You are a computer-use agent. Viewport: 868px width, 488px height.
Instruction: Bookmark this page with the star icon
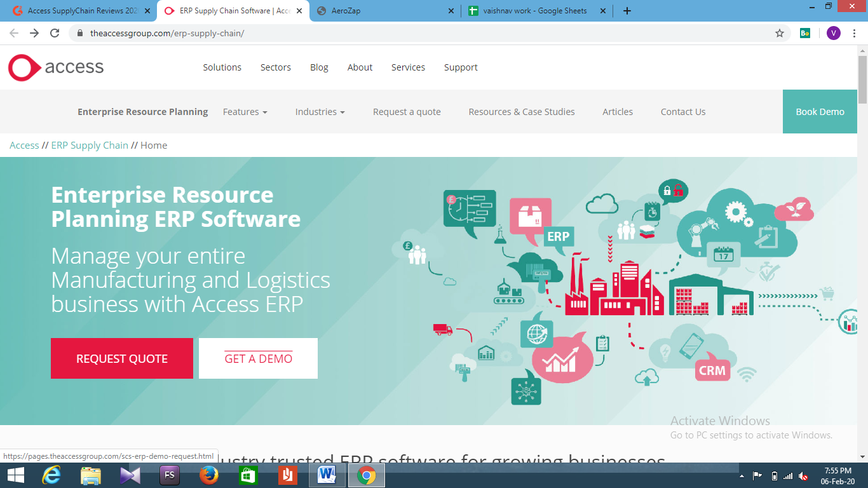point(780,33)
